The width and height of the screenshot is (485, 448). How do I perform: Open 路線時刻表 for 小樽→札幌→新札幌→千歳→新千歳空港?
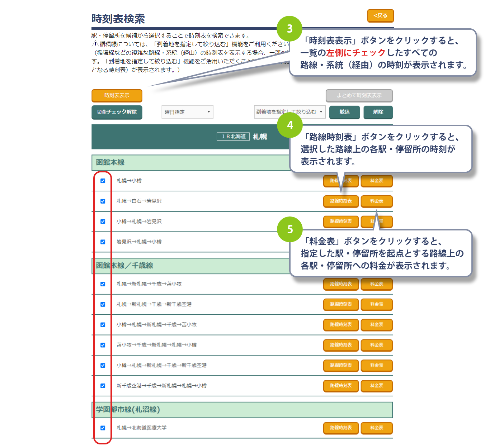pos(341,366)
